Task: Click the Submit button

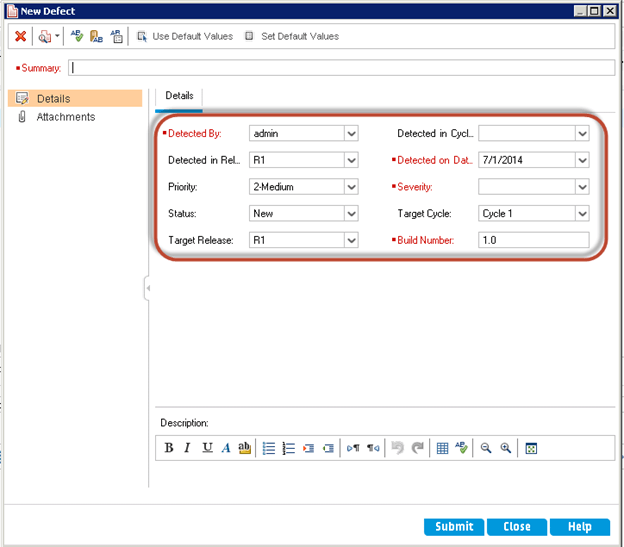Action: (x=454, y=526)
